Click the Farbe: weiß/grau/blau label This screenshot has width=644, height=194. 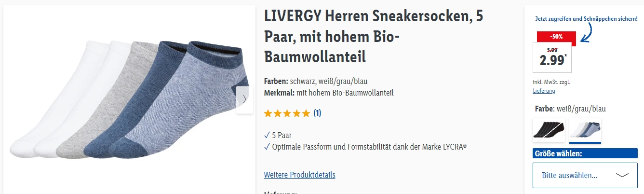point(570,109)
